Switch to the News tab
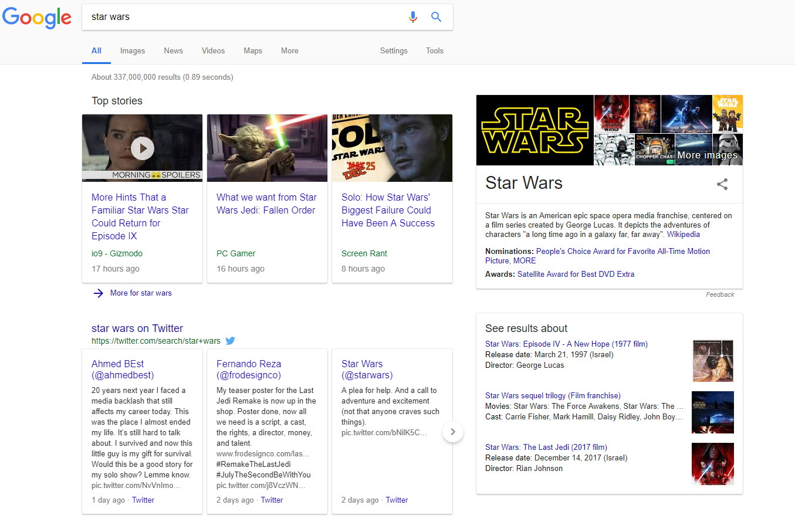Viewport: 795px width, 532px height. coord(173,51)
